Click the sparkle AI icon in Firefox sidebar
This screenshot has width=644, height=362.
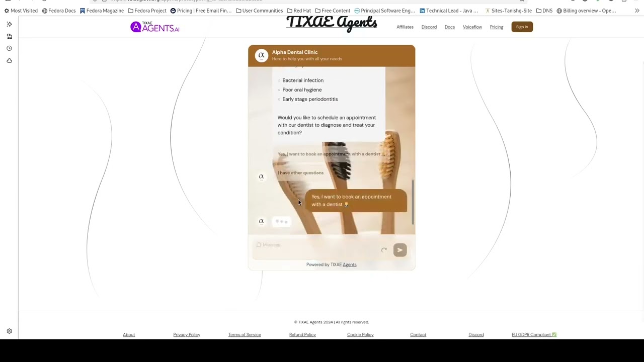9,24
